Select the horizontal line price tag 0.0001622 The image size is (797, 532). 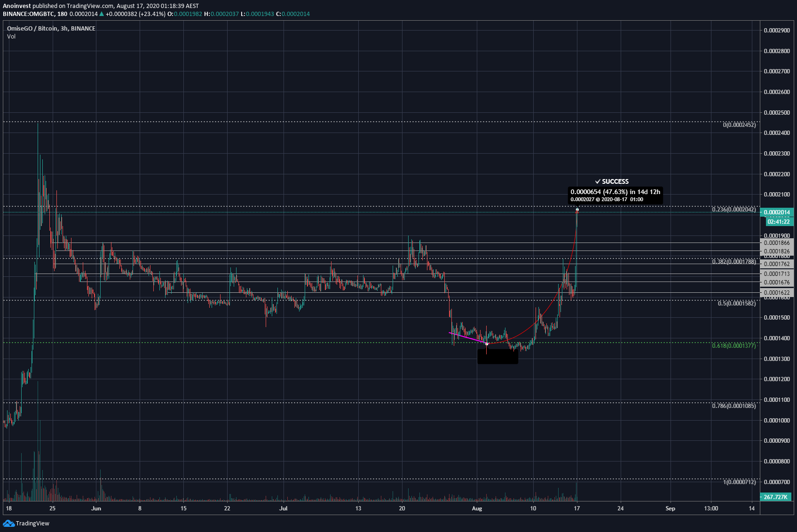coord(777,292)
